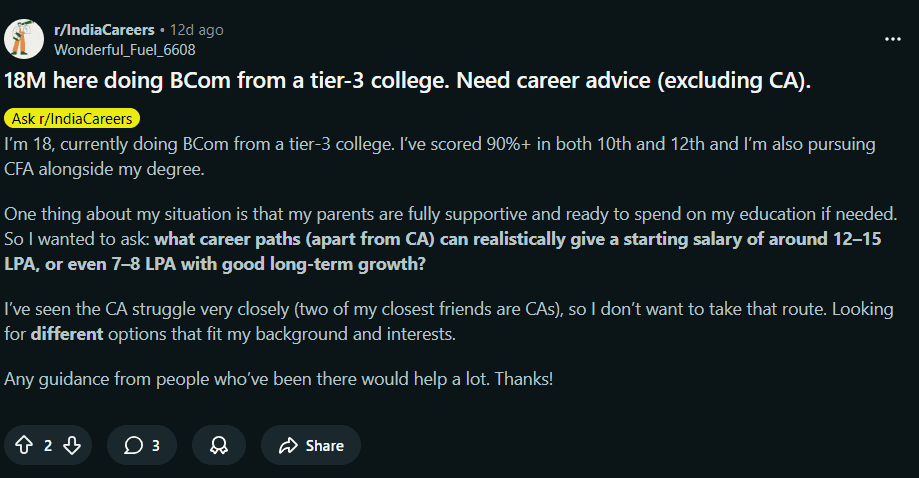The height and width of the screenshot is (478, 919).
Task: Upvote the BCom career advice post
Action: (25, 445)
